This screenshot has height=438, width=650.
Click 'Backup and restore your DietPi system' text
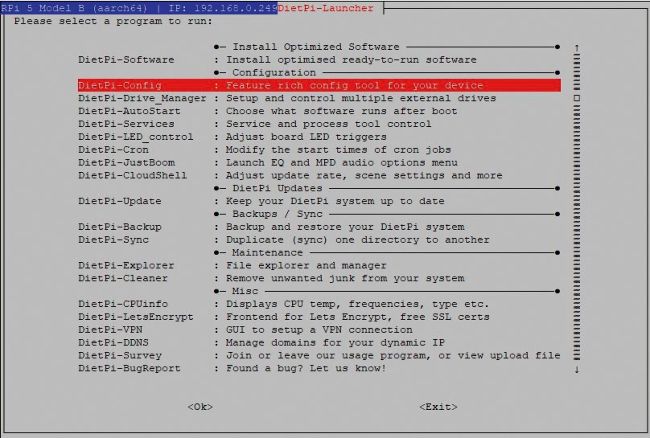tap(345, 227)
